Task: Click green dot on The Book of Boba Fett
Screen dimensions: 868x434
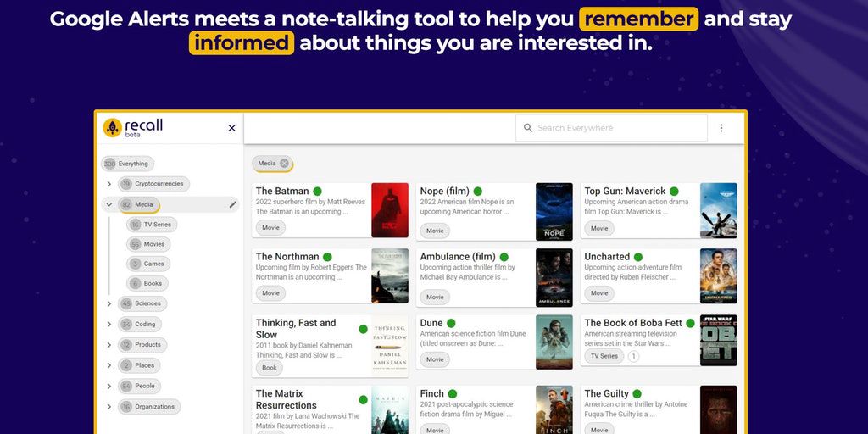Action: coord(690,323)
